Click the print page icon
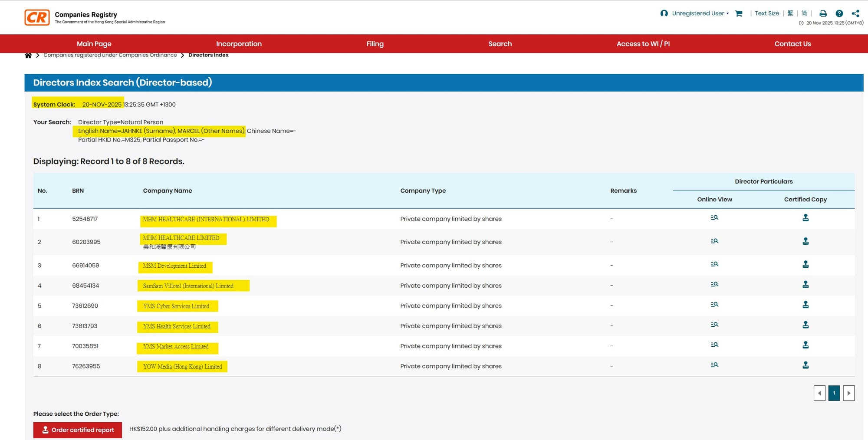868x440 pixels. [823, 13]
